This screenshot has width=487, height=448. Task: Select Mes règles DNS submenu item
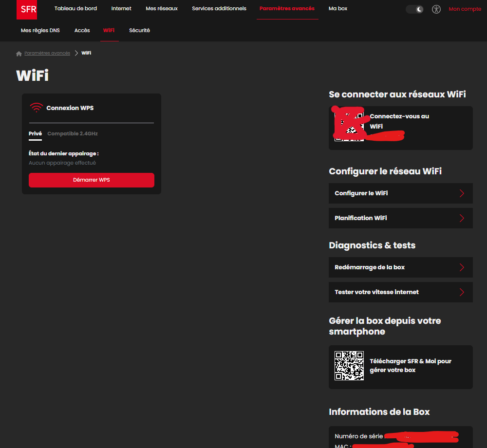click(40, 30)
